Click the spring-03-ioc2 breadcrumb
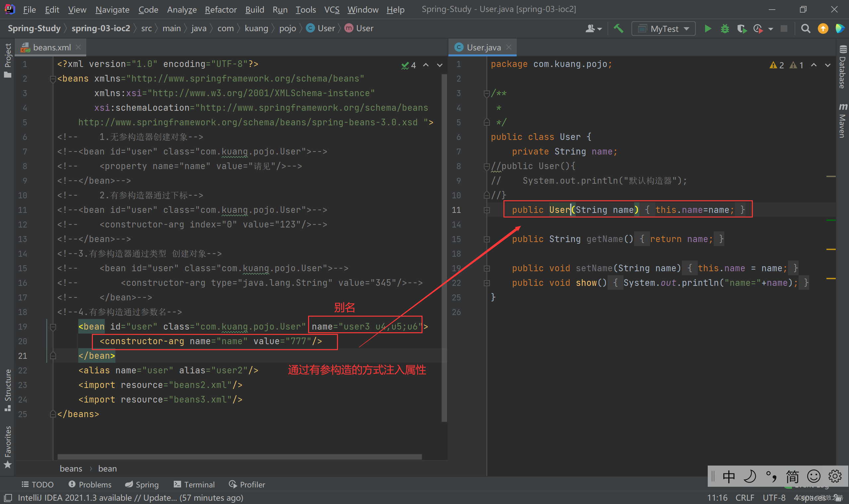This screenshot has height=504, width=849. click(101, 29)
